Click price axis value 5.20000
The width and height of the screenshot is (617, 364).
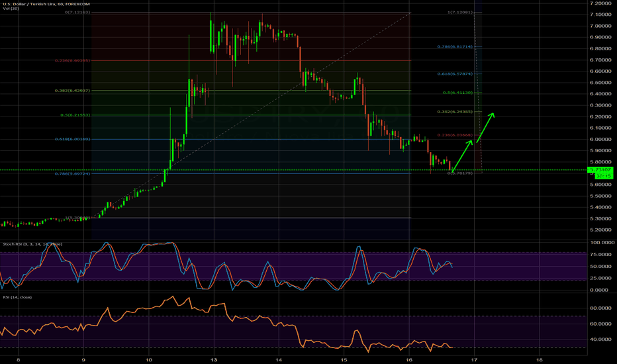600,230
